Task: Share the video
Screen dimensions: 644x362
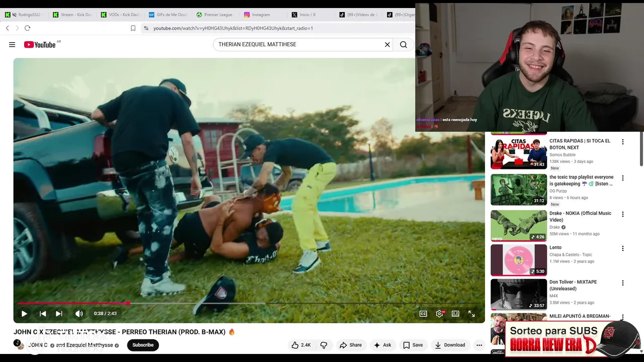Action: click(351, 345)
